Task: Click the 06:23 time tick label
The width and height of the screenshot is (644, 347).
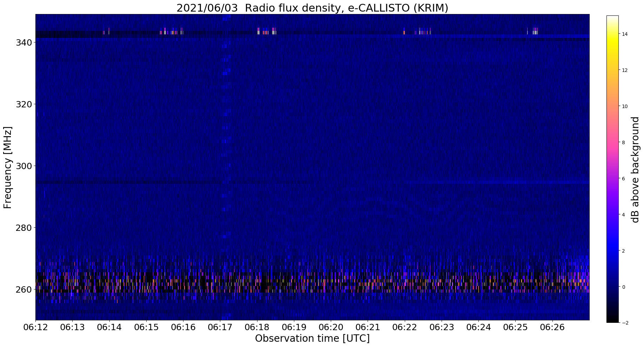Action: [442, 327]
